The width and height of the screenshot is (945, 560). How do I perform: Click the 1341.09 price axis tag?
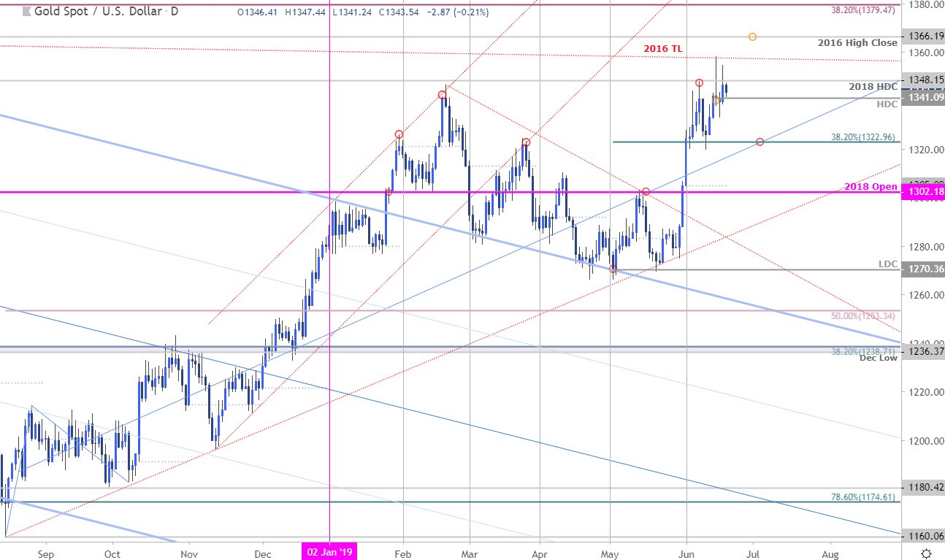pos(922,97)
